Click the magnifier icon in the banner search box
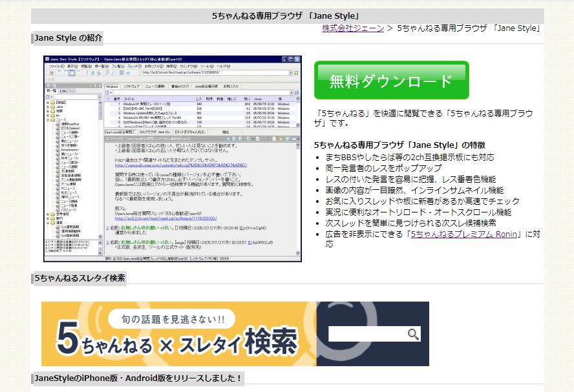This screenshot has height=392, width=574. point(413,334)
